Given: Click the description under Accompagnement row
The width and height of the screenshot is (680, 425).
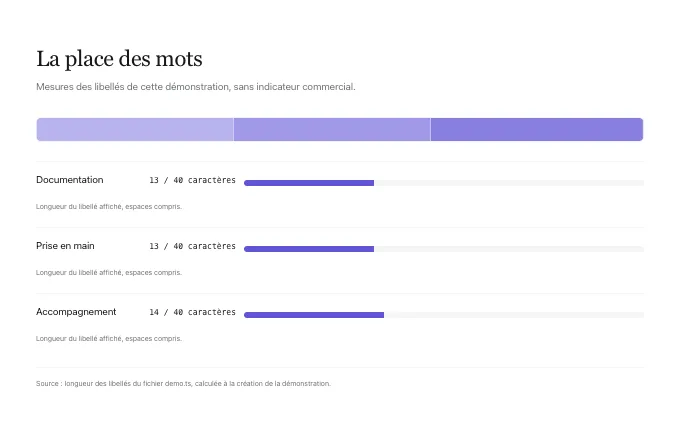Looking at the screenshot, I should click(109, 338).
